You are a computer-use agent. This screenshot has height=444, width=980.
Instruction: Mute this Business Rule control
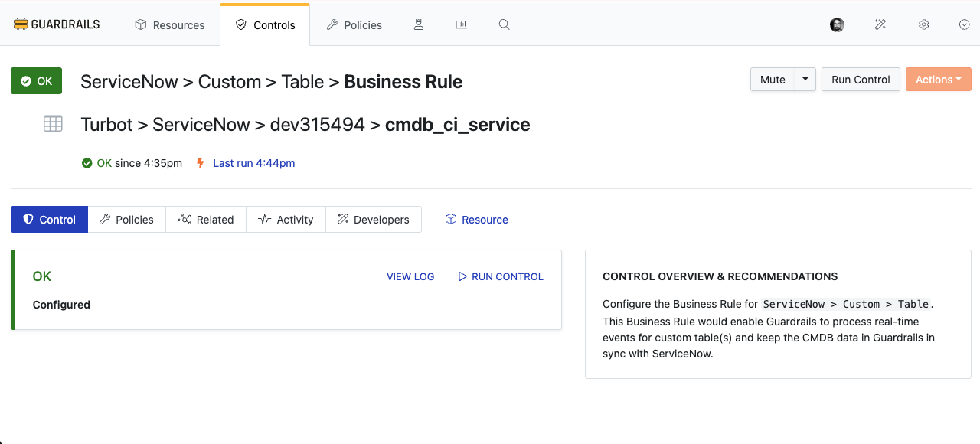point(773,79)
